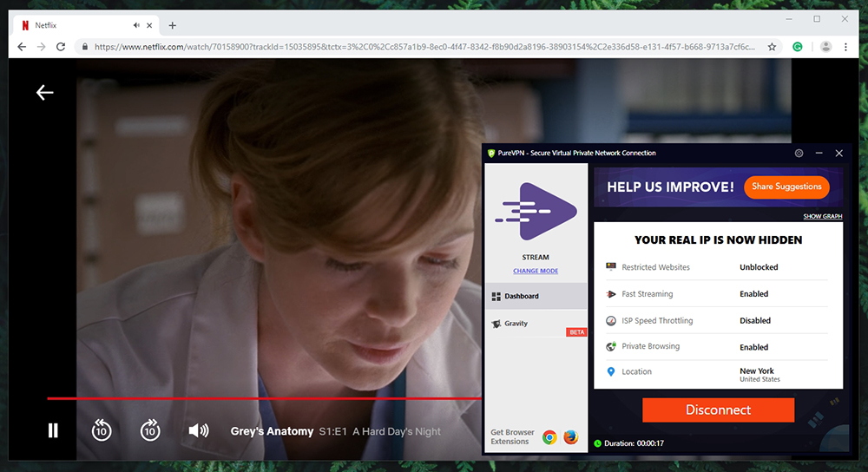Open Chrome three-dot menu
Screen dimensions: 868x472
[845, 47]
